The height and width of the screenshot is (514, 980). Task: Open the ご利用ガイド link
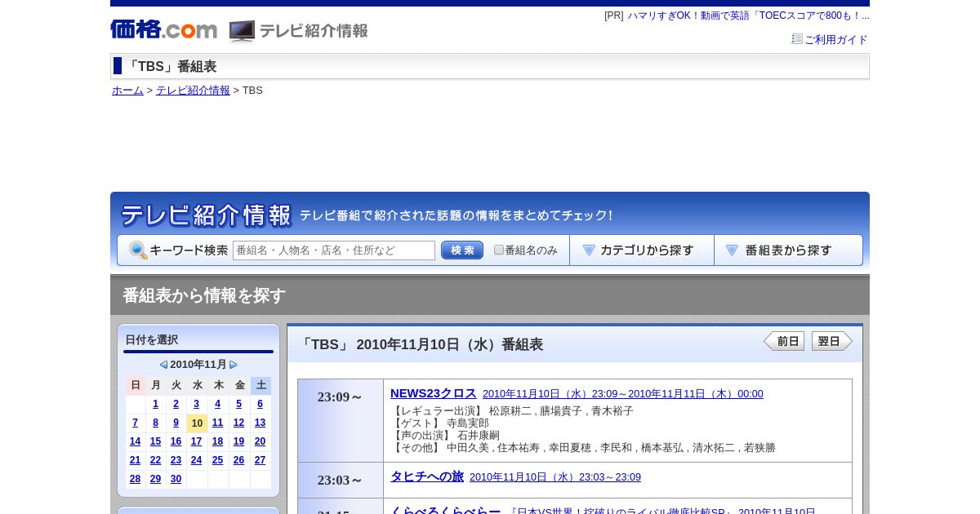(836, 39)
